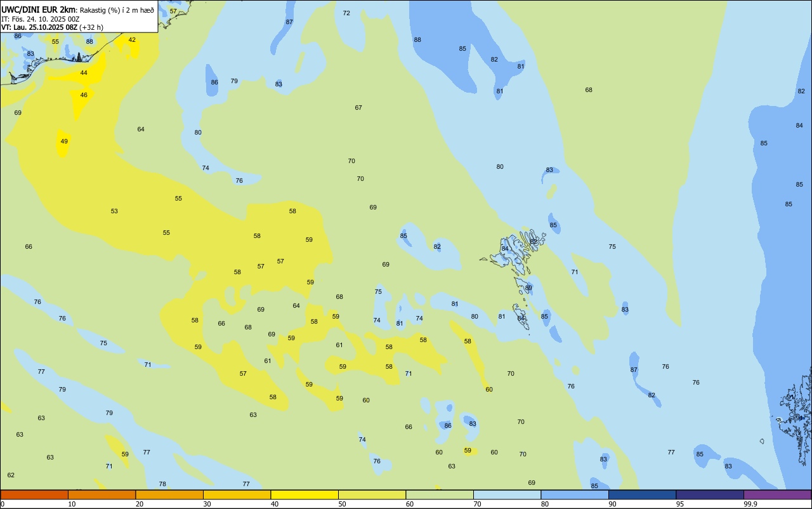Click the 'IT: Fös. 24. 10. 2025 00Z' line
This screenshot has width=812, height=509.
tap(40, 19)
